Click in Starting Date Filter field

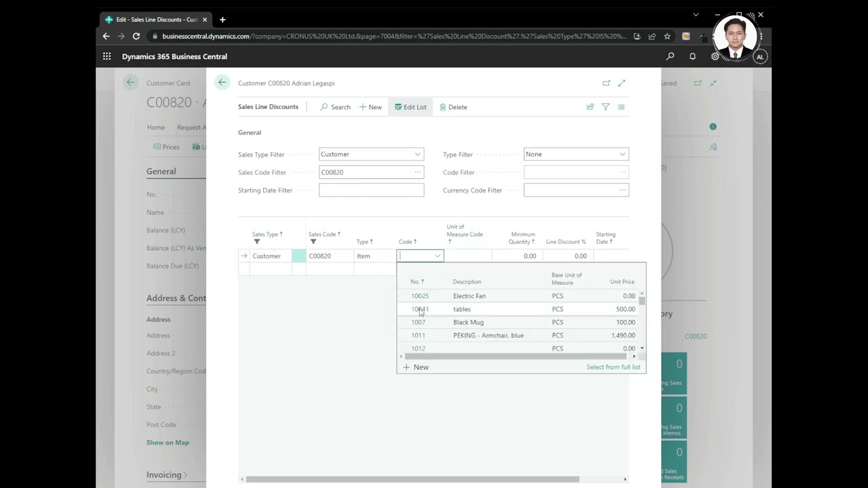point(372,190)
